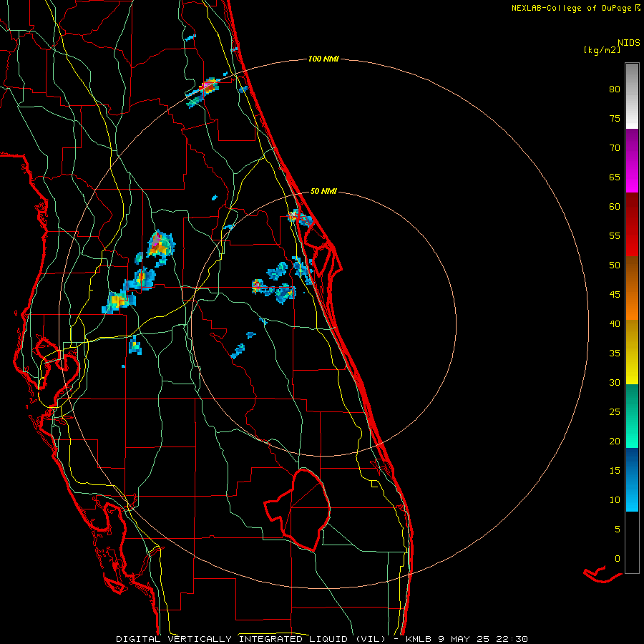Click the NEXLAB-College of DuPage credit text
Image resolution: width=644 pixels, height=644 pixels.
pyautogui.click(x=571, y=8)
